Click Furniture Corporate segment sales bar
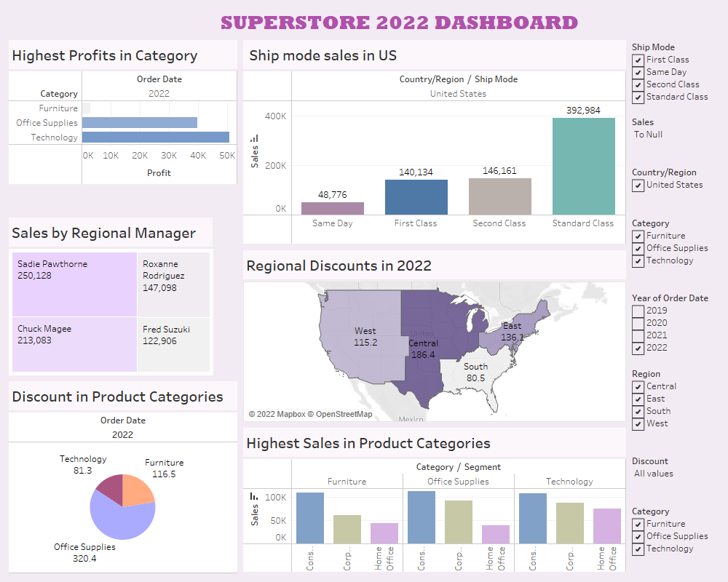Viewport: 728px width, 582px height. click(347, 529)
